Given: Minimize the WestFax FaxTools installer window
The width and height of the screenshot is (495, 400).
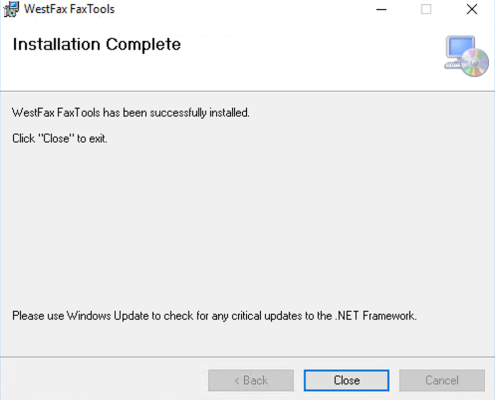Looking at the screenshot, I should (381, 9).
